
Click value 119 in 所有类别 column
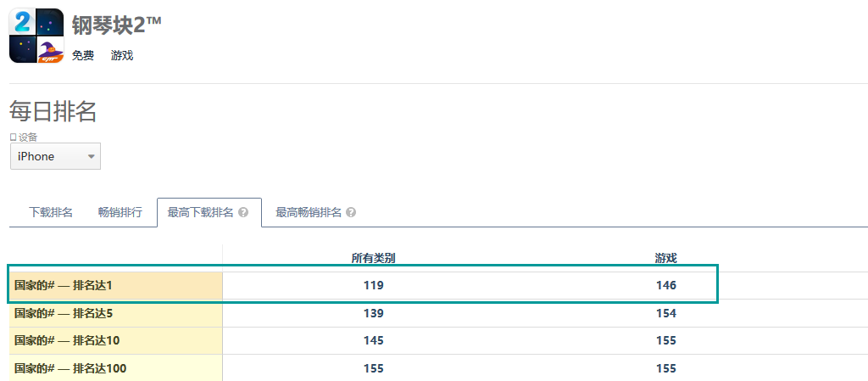tap(374, 286)
